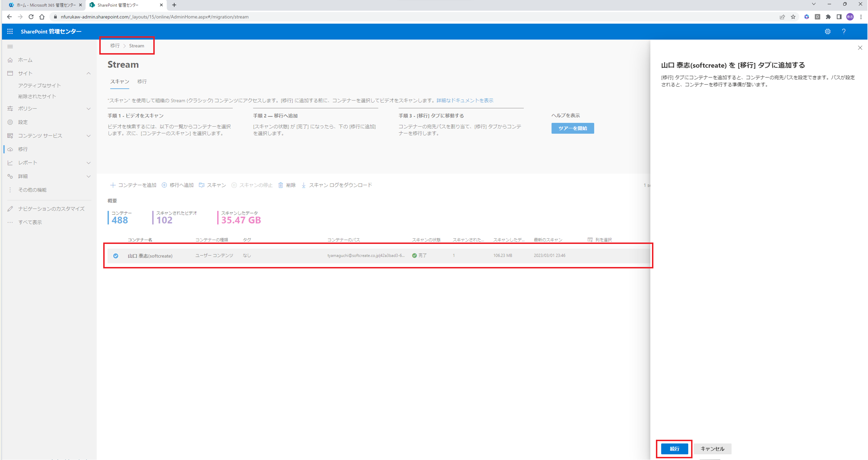Sort by 最新のスキャン column header

[548, 240]
